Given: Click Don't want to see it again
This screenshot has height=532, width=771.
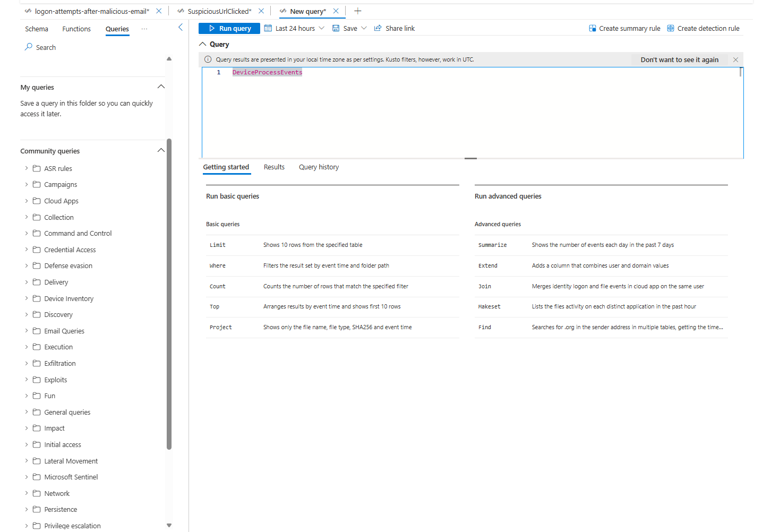Looking at the screenshot, I should (x=679, y=60).
